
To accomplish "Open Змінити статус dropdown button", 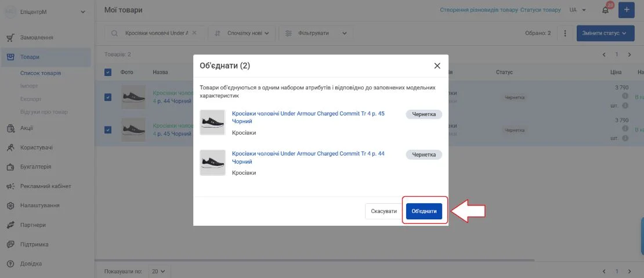I will pyautogui.click(x=605, y=33).
